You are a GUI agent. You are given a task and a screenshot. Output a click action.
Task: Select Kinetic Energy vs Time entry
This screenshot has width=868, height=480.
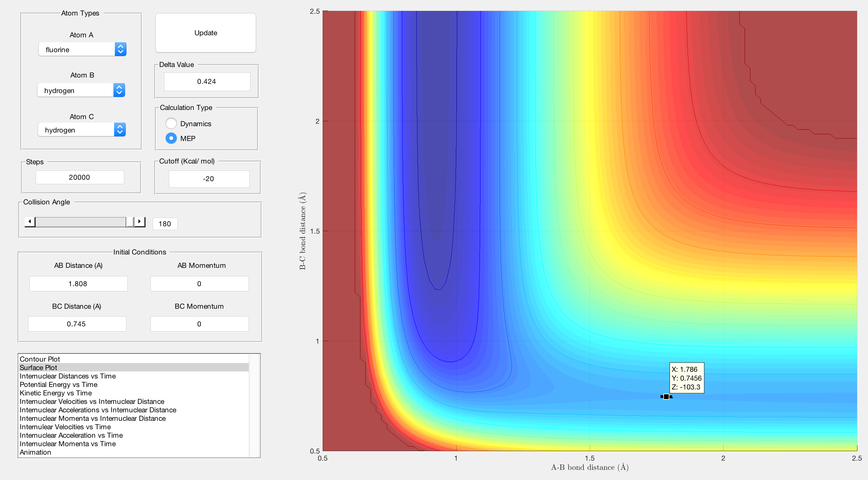[x=56, y=393]
